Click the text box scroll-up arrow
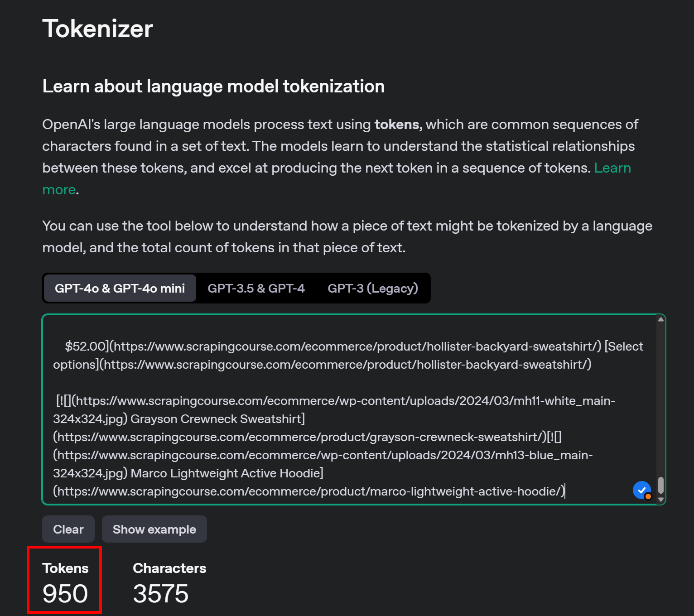 (661, 320)
